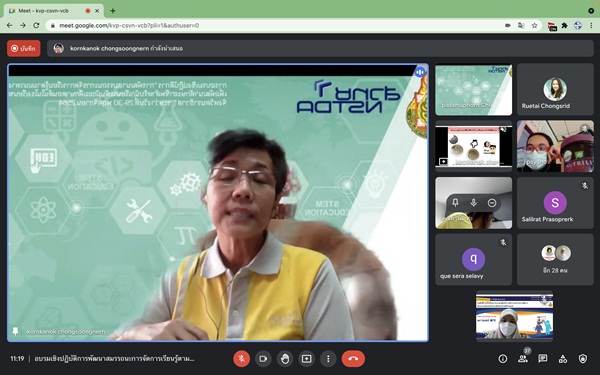Start presenting your screen now

[307, 359]
